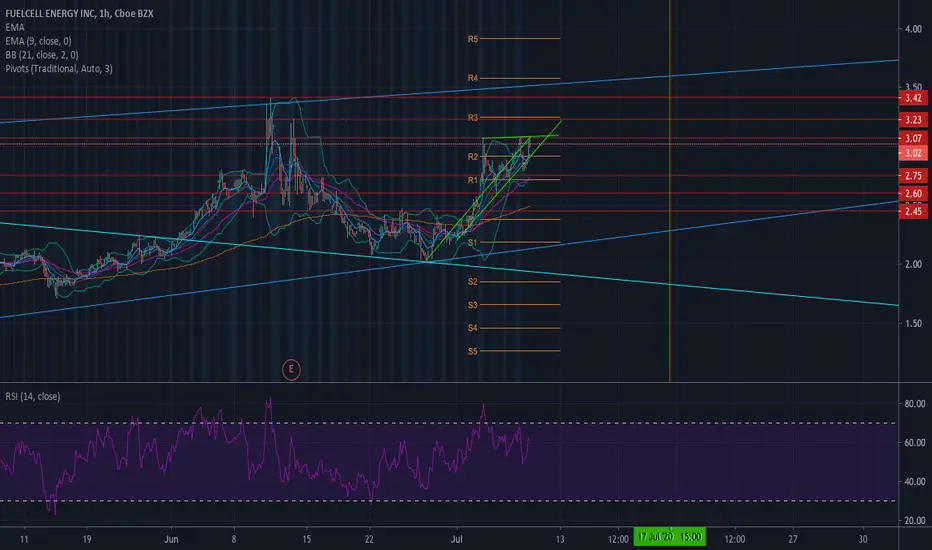Click the 60.00 RSI scale value
Image resolution: width=932 pixels, height=550 pixels.
915,443
